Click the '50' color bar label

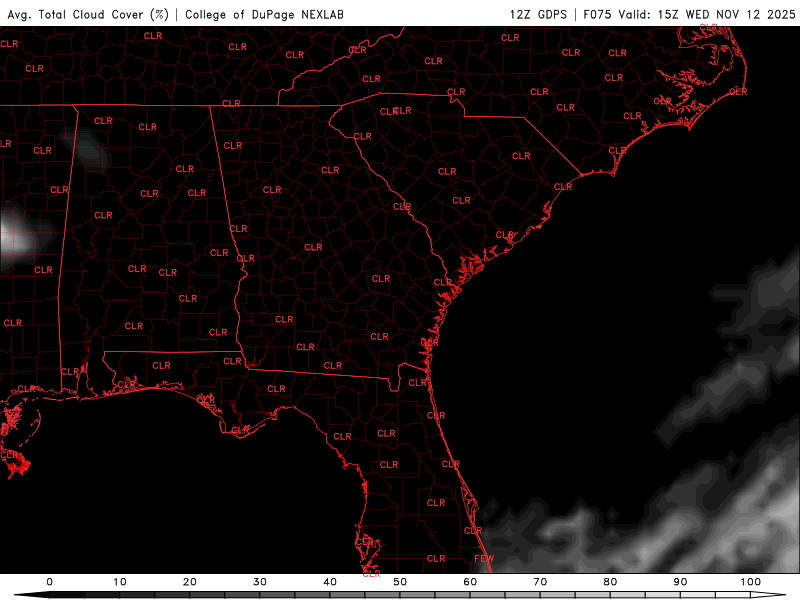point(400,582)
